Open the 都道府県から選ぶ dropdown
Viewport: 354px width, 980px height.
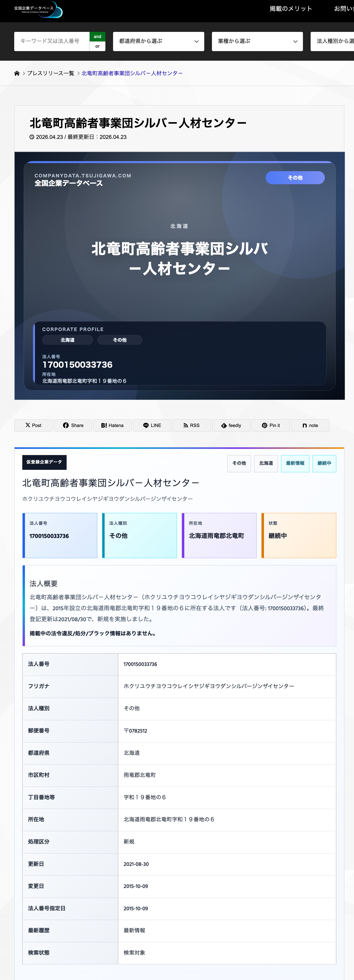[158, 41]
